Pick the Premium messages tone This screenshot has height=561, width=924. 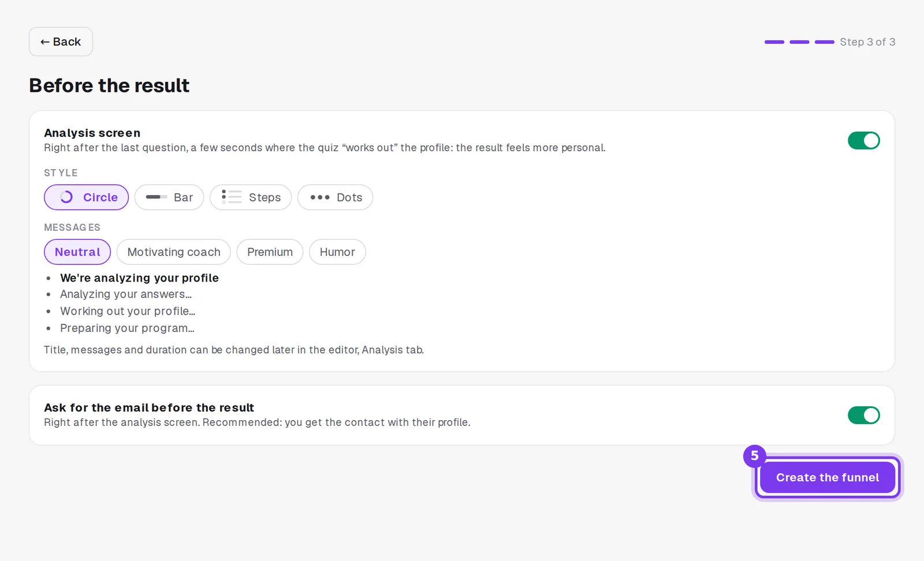pyautogui.click(x=270, y=252)
